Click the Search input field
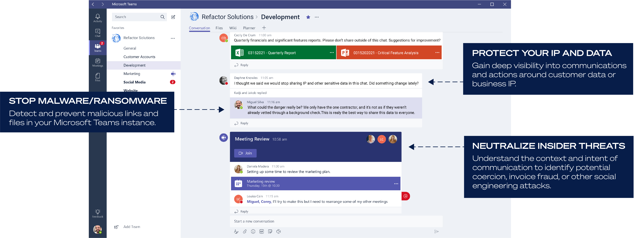The image size is (644, 238). tap(139, 17)
